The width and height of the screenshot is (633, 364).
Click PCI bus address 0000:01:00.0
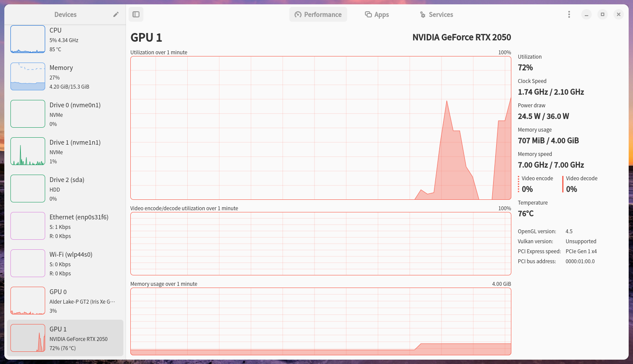click(580, 261)
